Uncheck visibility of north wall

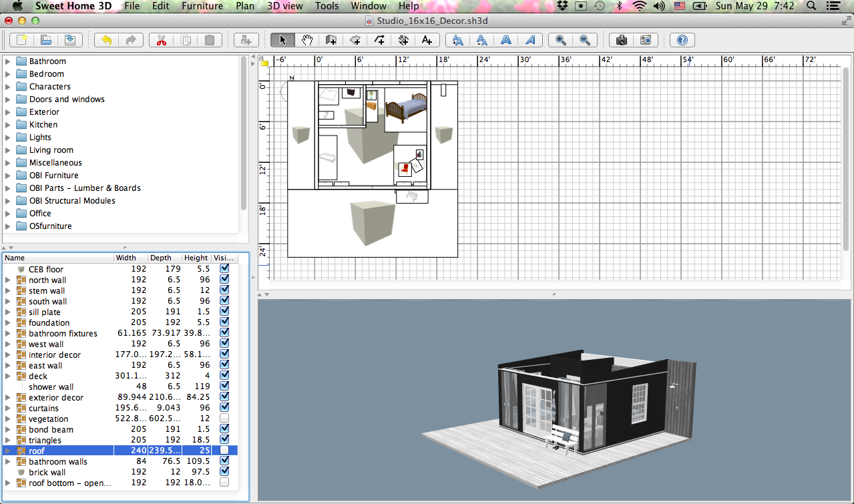coord(224,279)
